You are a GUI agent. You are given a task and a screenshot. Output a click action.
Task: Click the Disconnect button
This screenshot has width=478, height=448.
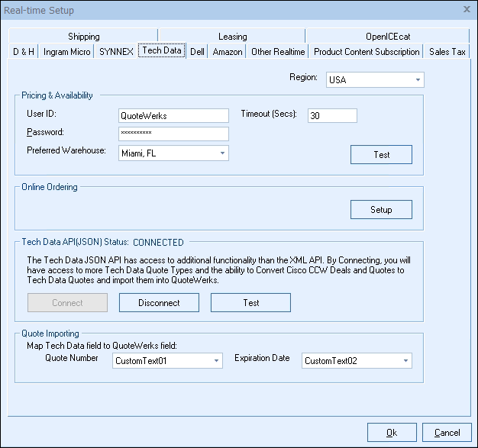(159, 303)
